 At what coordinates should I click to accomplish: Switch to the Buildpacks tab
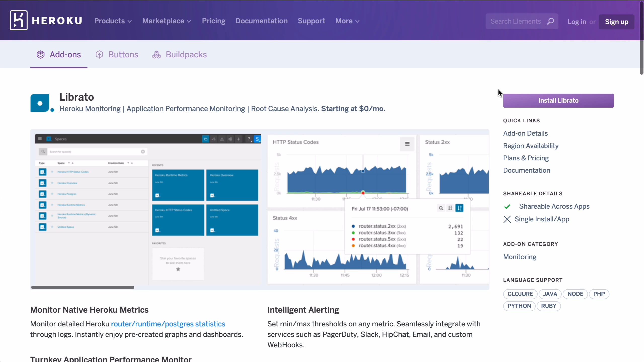point(186,54)
